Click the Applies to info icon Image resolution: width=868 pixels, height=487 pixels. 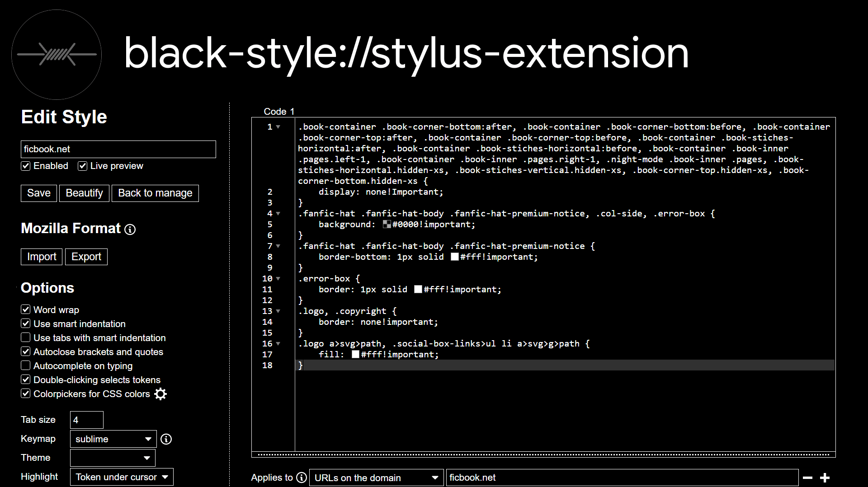[x=302, y=478]
